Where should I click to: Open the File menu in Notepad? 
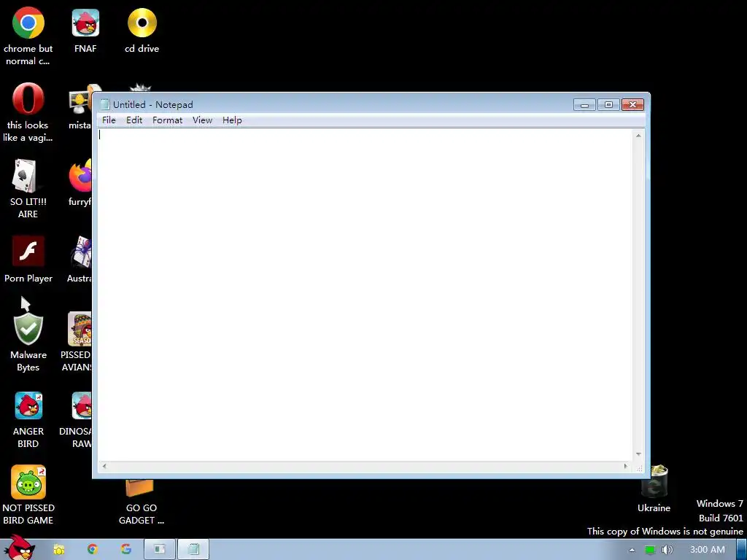click(x=109, y=120)
